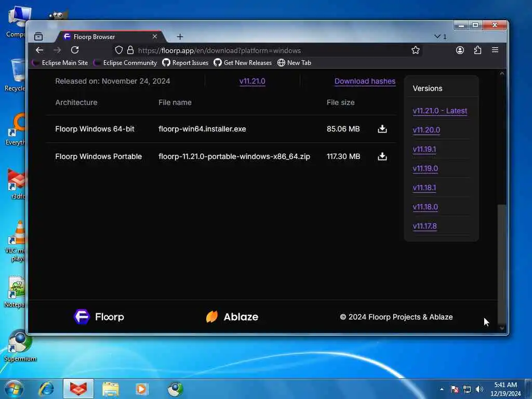Open the Download hashes link

(x=365, y=81)
